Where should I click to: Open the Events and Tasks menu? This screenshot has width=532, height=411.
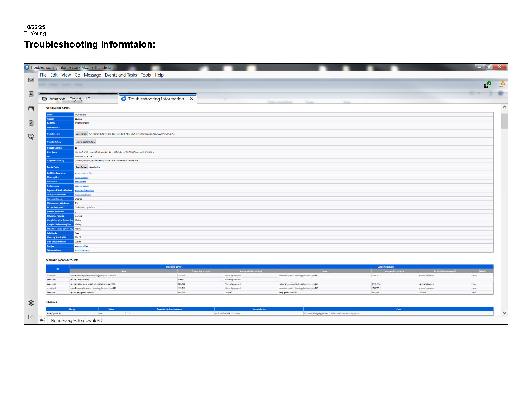(121, 75)
